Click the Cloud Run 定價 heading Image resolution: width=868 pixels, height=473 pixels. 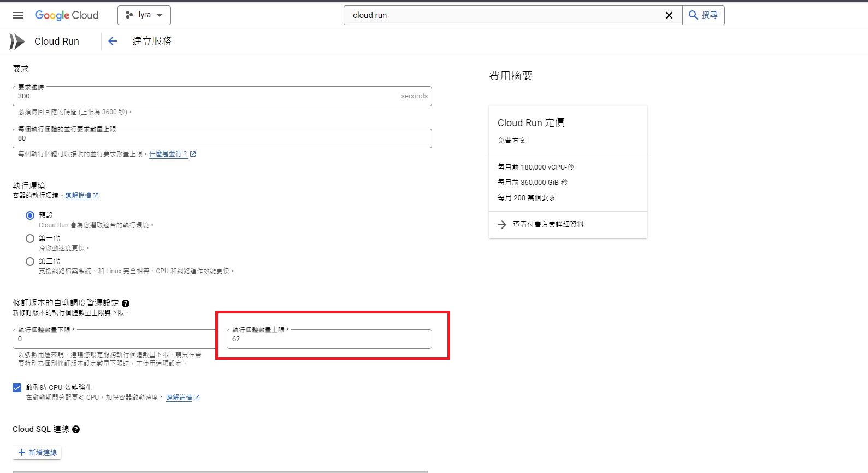530,123
